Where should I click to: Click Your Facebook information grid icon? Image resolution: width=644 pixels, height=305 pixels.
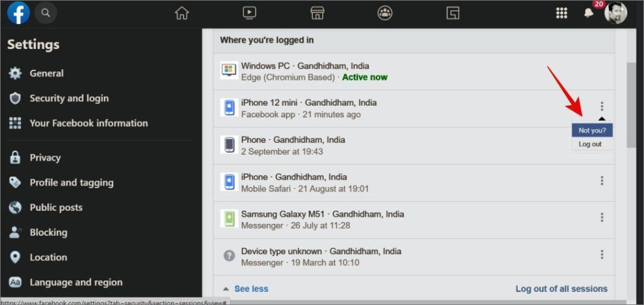[15, 123]
